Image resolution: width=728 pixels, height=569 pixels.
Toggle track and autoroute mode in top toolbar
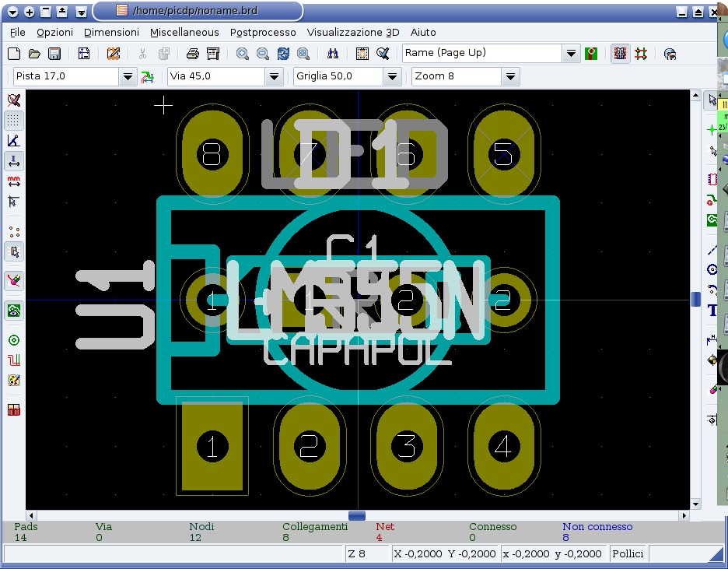click(x=641, y=54)
